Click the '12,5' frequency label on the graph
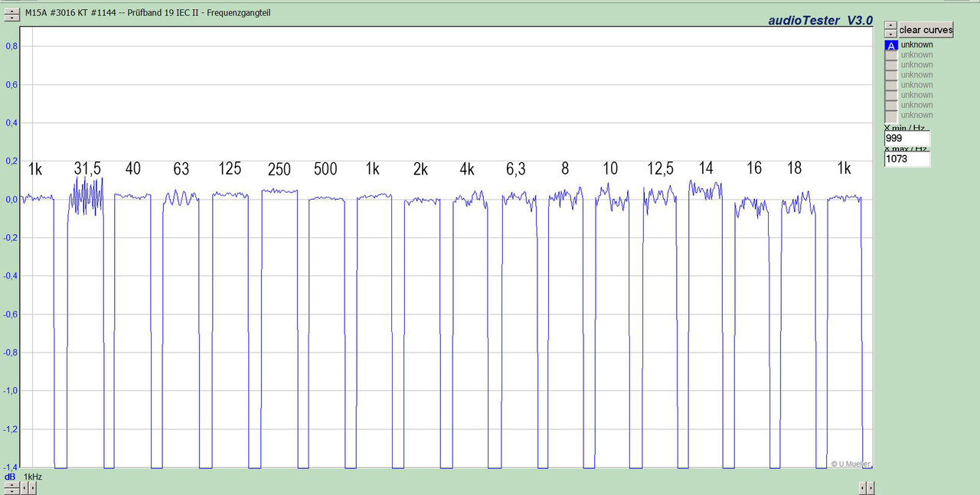This screenshot has height=495, width=980. click(661, 169)
